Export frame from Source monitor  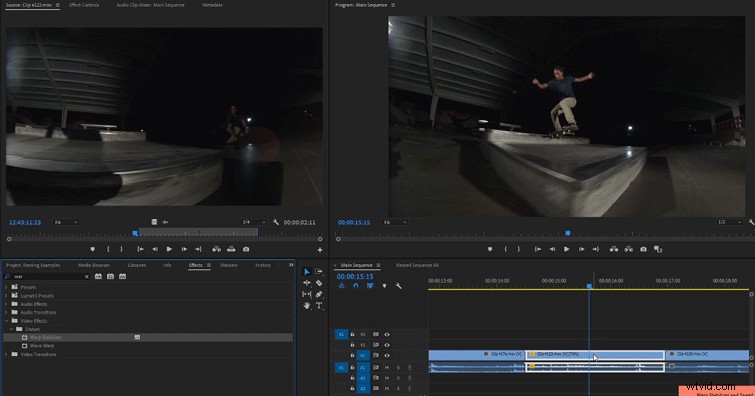pos(246,249)
